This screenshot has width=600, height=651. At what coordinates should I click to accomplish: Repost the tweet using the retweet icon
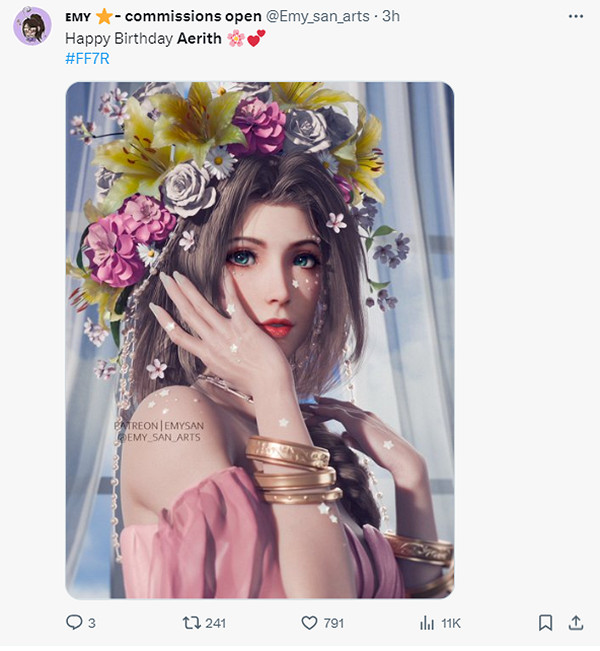pos(190,623)
